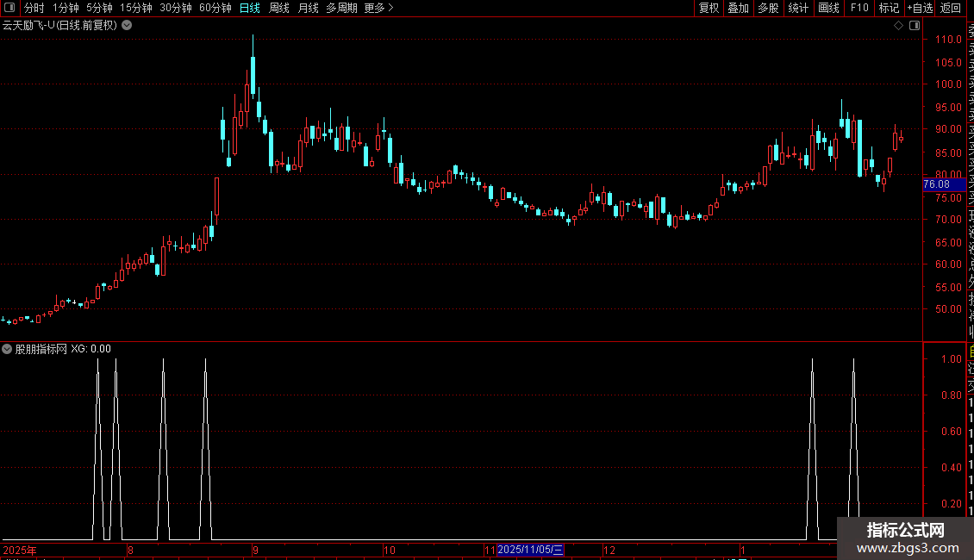Click month 10 on the time axis

389,550
